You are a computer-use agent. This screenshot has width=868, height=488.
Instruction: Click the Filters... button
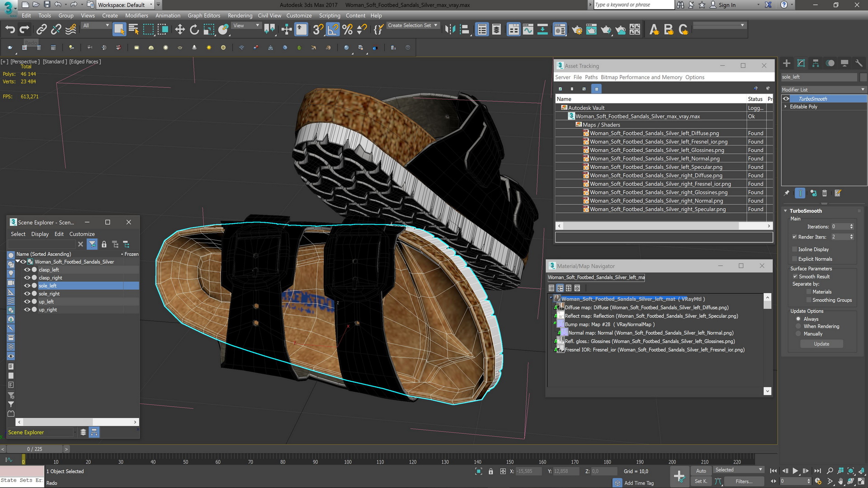pyautogui.click(x=743, y=482)
